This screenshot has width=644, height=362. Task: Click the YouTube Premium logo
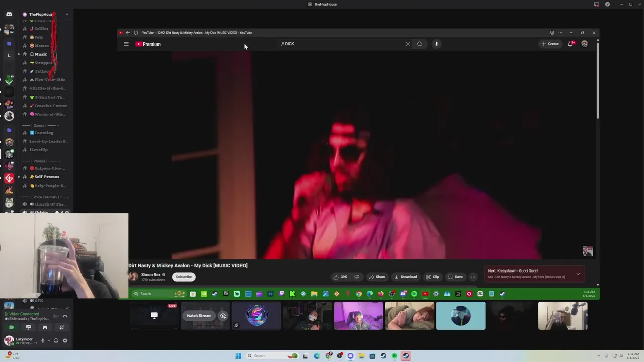click(148, 44)
